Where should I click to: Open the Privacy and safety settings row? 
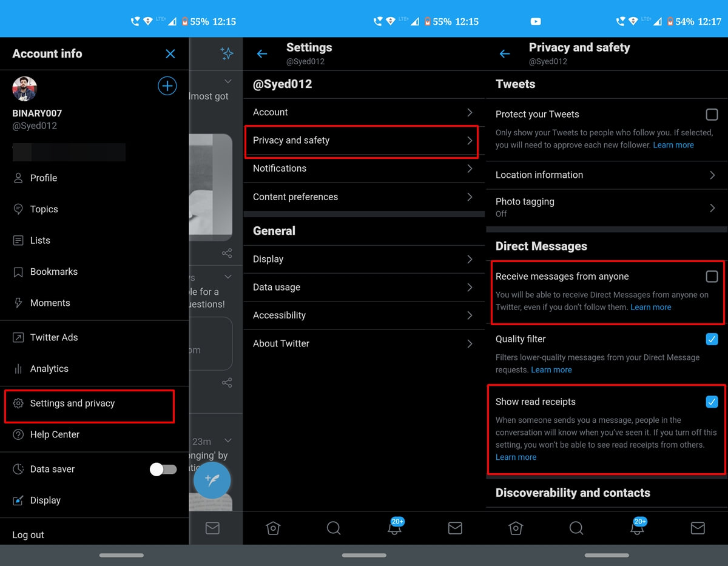362,142
